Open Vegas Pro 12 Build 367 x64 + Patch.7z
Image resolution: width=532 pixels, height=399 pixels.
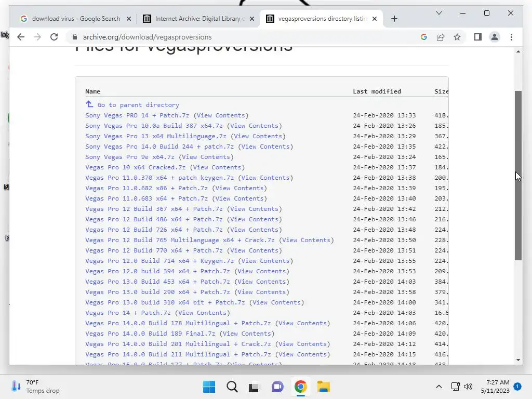click(154, 209)
